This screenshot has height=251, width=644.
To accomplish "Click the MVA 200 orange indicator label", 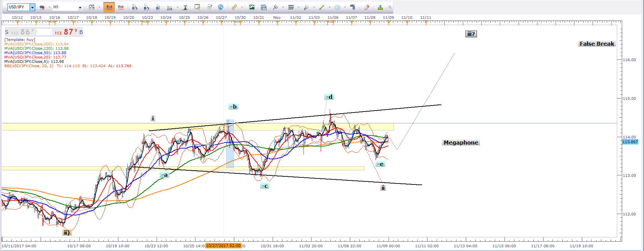I will (36, 44).
